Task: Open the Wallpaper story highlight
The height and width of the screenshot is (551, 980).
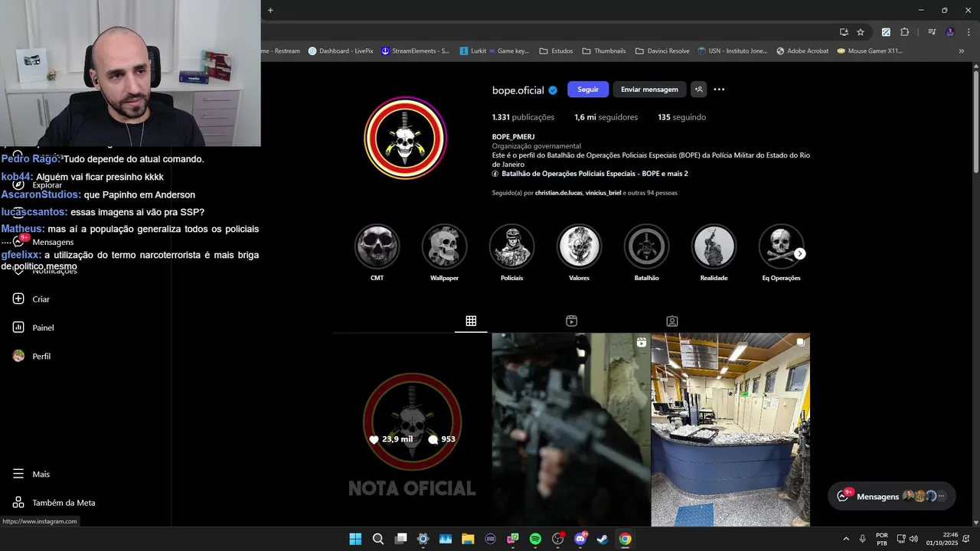Action: click(444, 246)
